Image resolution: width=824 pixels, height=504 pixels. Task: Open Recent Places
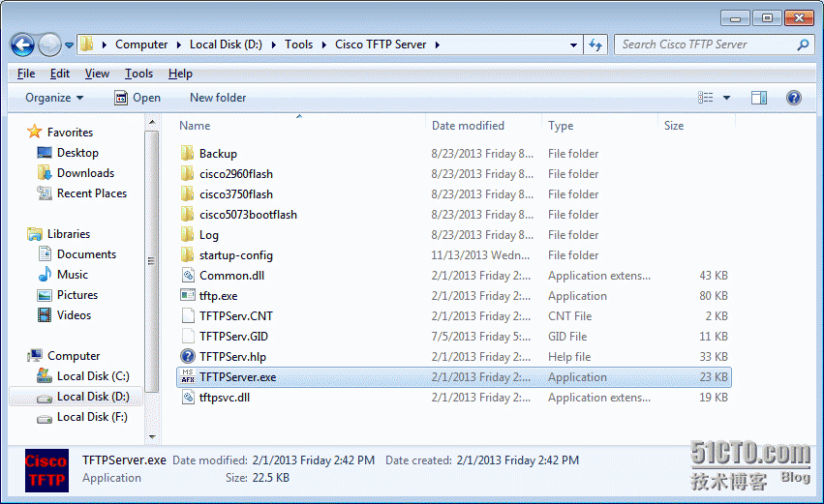point(91,193)
